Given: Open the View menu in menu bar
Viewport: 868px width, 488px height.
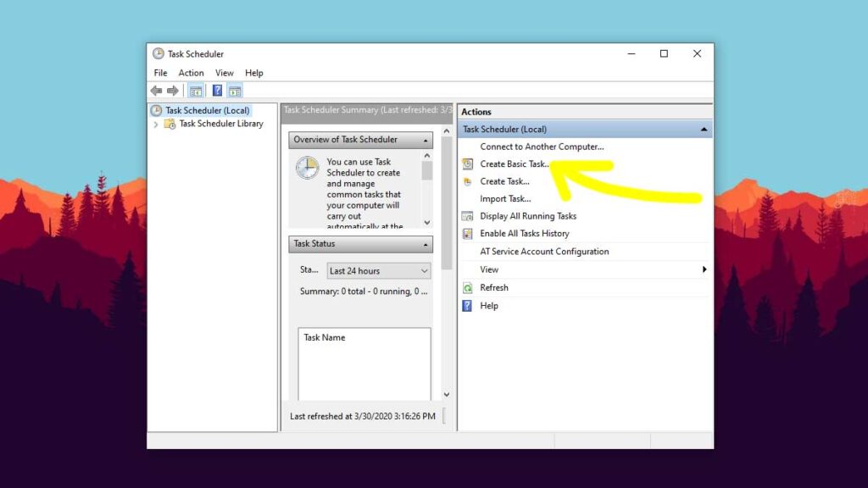Looking at the screenshot, I should 224,73.
